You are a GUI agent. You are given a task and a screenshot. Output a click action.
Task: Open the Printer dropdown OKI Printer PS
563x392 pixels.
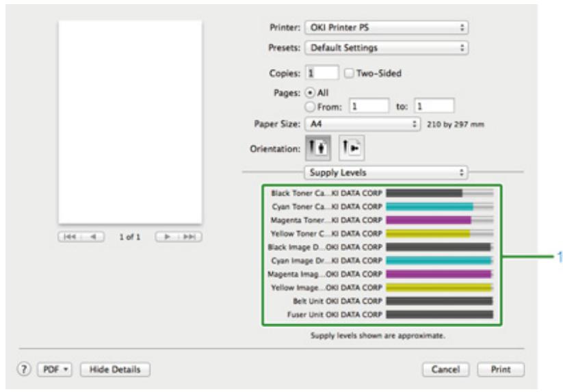pos(387,29)
